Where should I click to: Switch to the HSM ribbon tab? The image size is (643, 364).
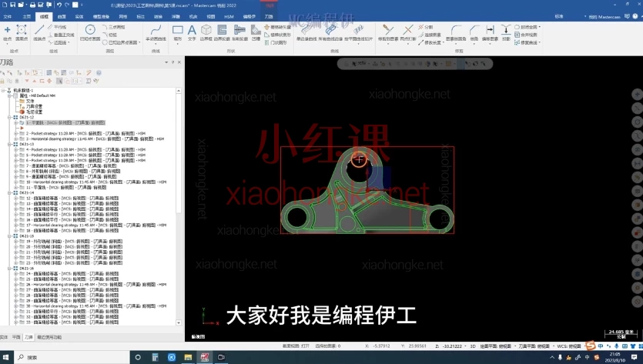point(229,17)
